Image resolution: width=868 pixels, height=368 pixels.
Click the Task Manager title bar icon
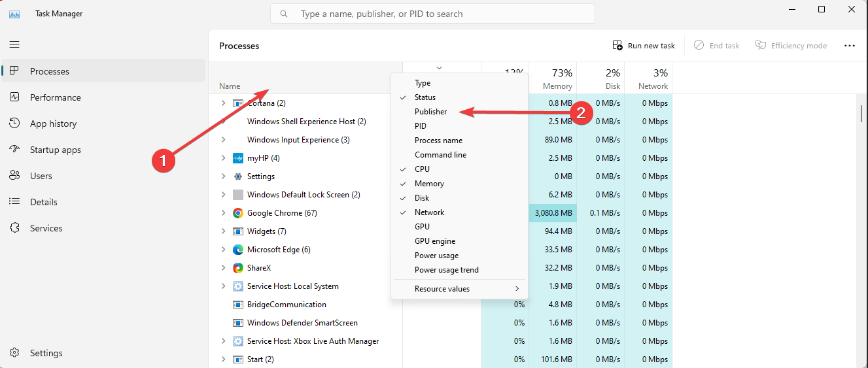[x=14, y=14]
